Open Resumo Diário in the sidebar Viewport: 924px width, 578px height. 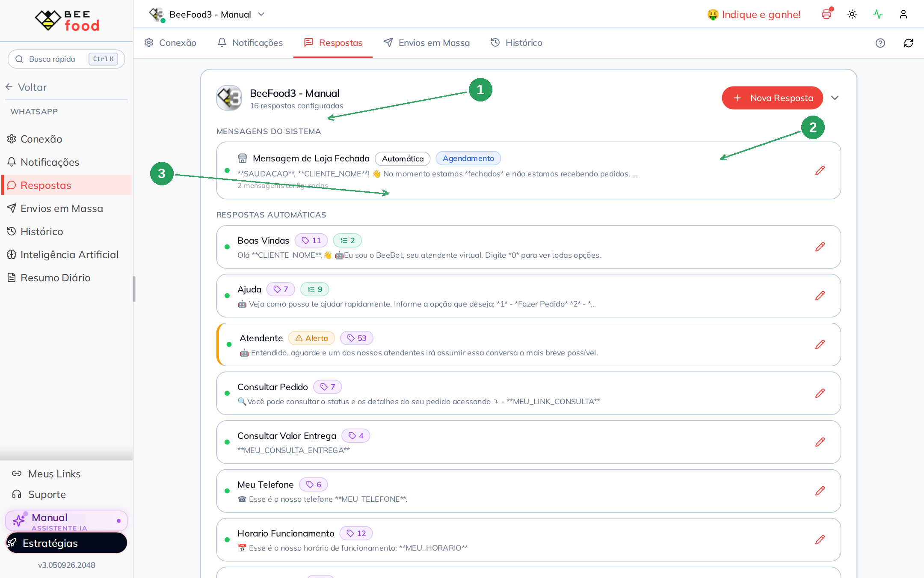[x=67, y=278]
